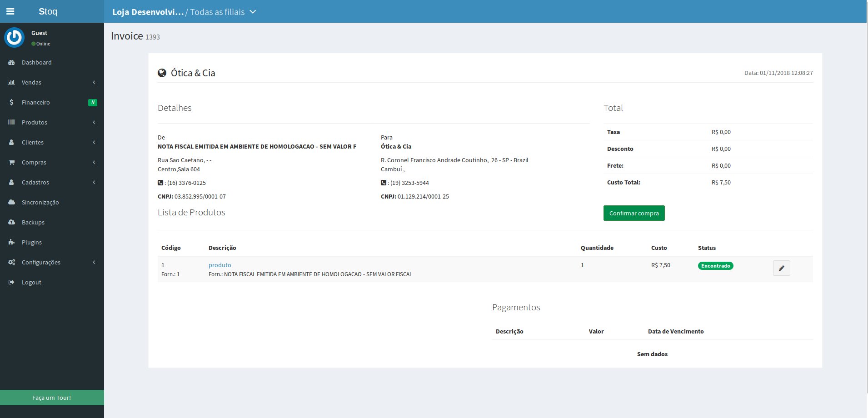Click the Código column header
Screen dimensions: 868x418
tap(171, 248)
